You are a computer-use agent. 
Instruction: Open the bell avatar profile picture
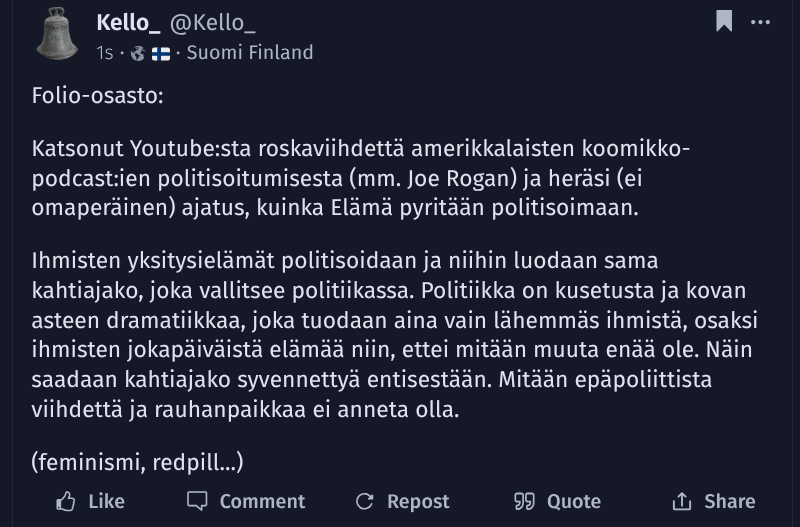[57, 34]
